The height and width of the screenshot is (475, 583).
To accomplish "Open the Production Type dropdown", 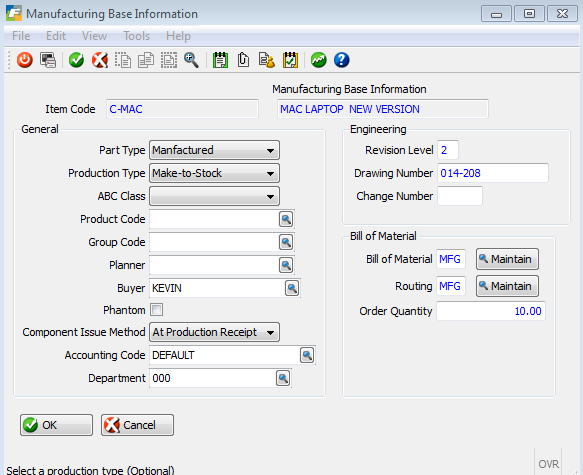I will click(x=214, y=173).
